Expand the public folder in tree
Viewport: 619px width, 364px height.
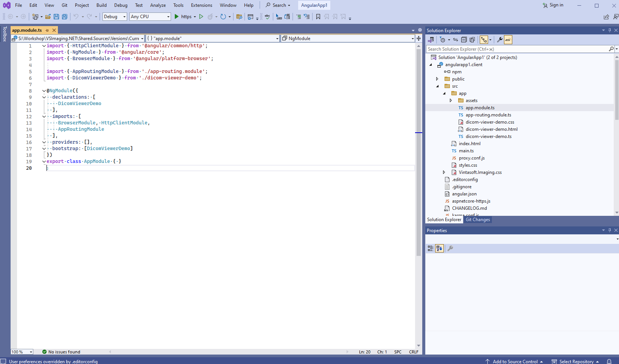click(x=437, y=79)
